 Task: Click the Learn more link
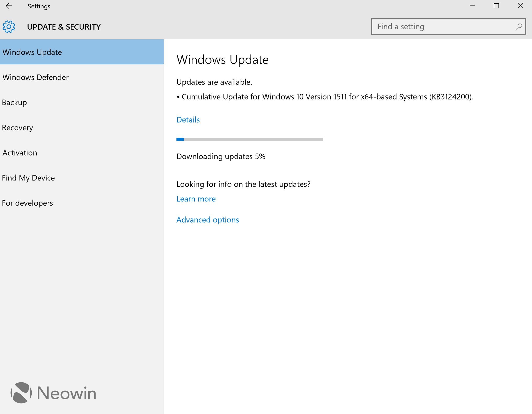click(196, 199)
